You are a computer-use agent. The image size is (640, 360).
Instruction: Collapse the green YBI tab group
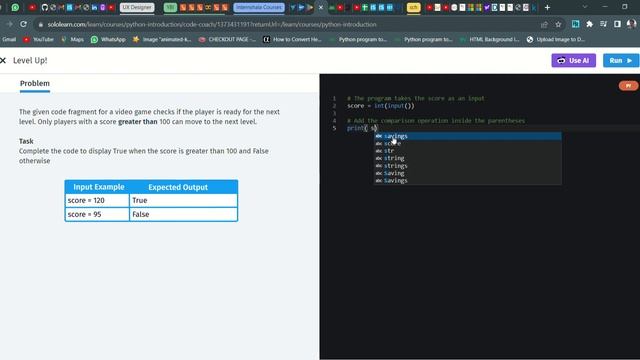point(170,7)
